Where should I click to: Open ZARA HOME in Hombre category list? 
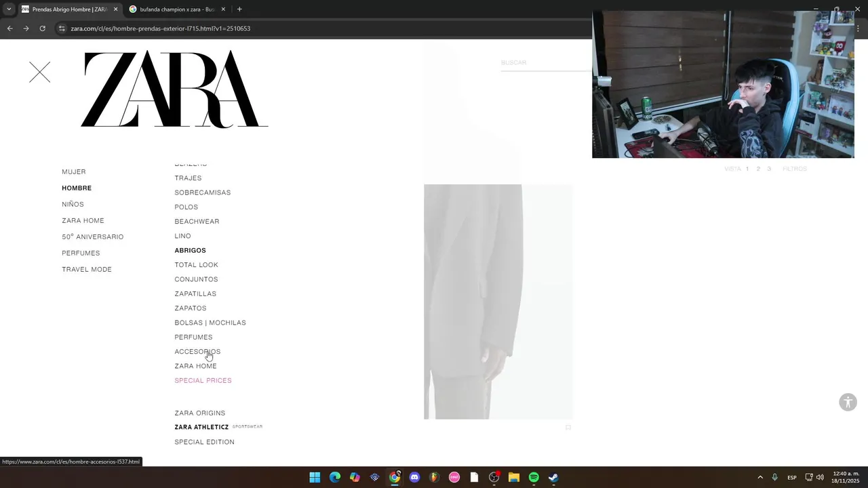click(x=195, y=366)
